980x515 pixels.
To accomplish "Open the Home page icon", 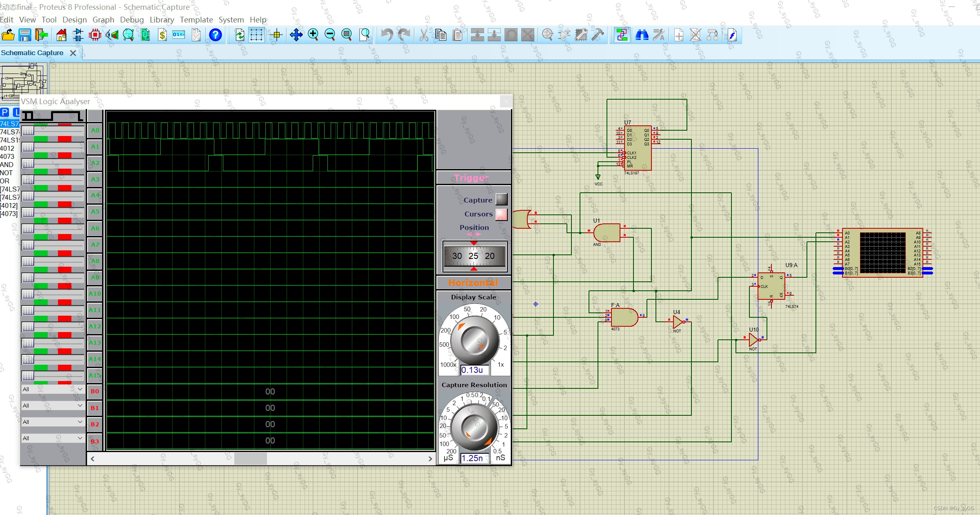I will click(x=61, y=35).
